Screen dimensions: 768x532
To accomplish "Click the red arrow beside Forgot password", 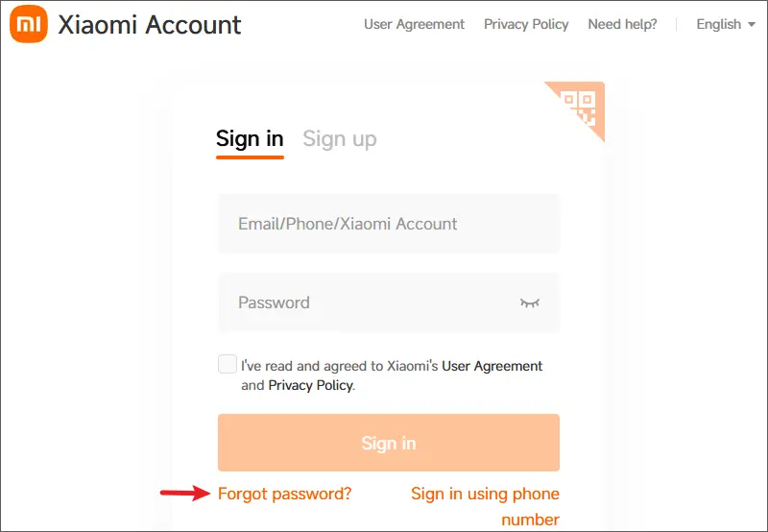I will click(184, 494).
